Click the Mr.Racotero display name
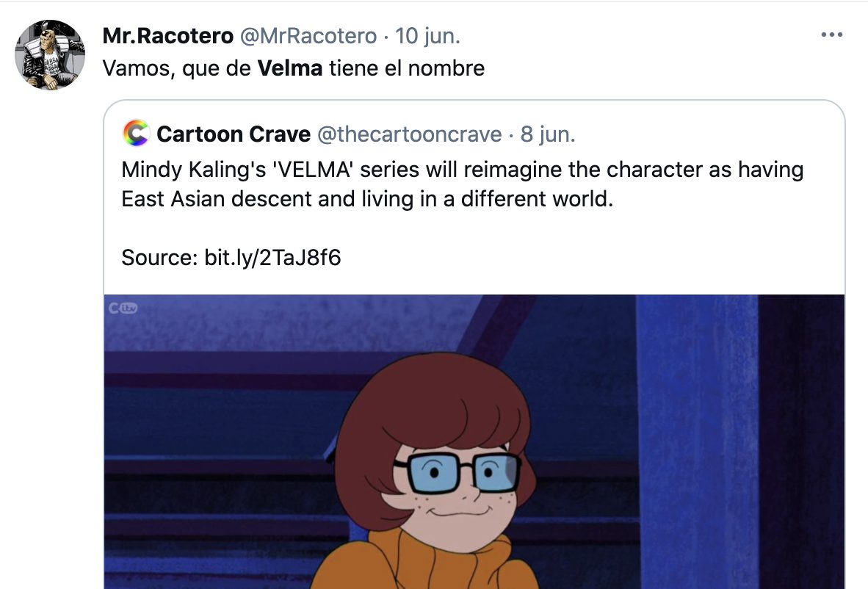 click(x=168, y=35)
